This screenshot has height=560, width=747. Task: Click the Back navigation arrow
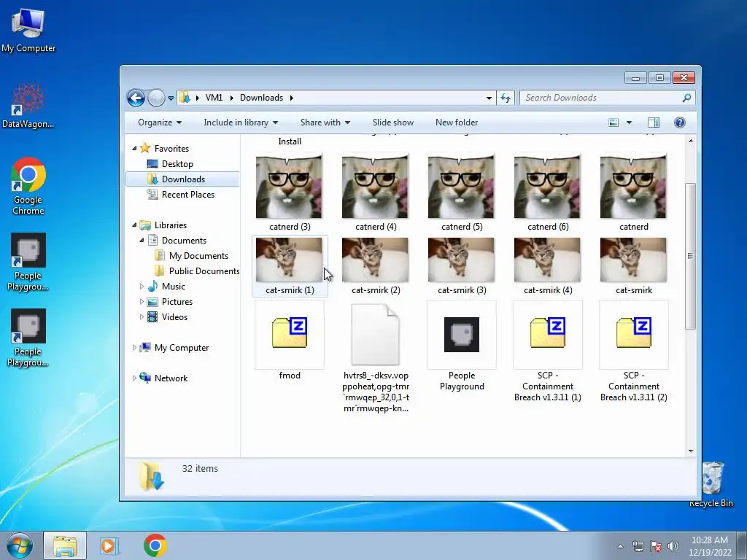(x=136, y=98)
